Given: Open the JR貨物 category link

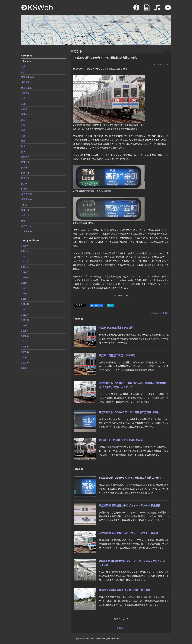Looking at the screenshot, I should click(25, 189).
